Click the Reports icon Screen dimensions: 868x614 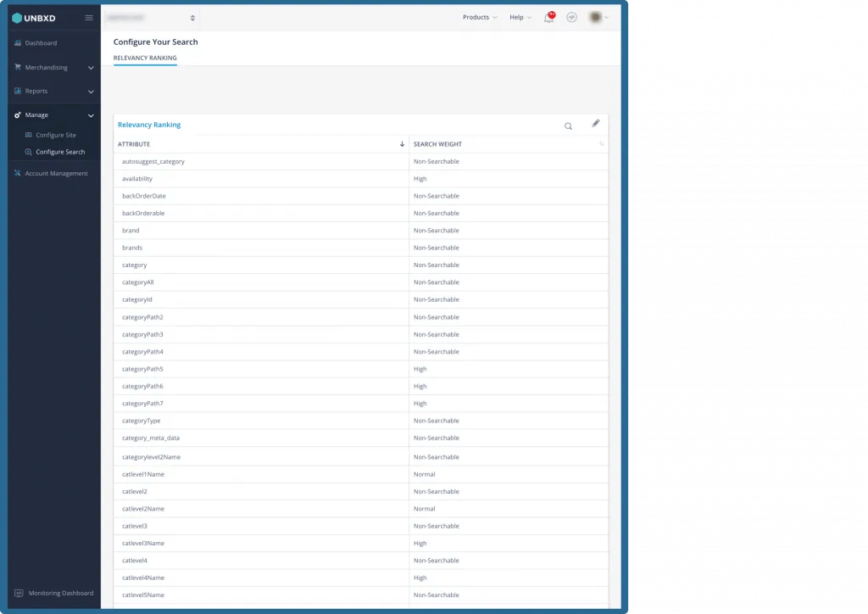pyautogui.click(x=18, y=91)
